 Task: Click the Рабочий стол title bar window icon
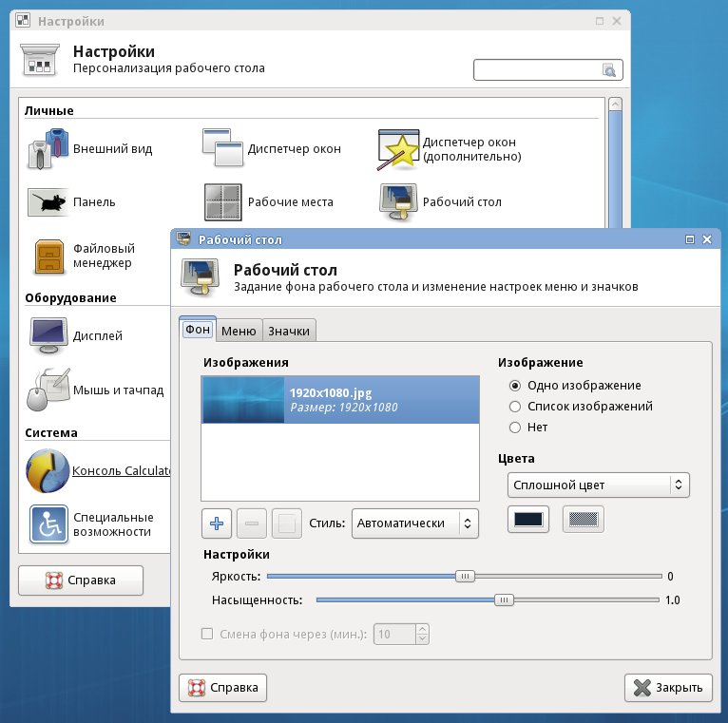click(183, 239)
